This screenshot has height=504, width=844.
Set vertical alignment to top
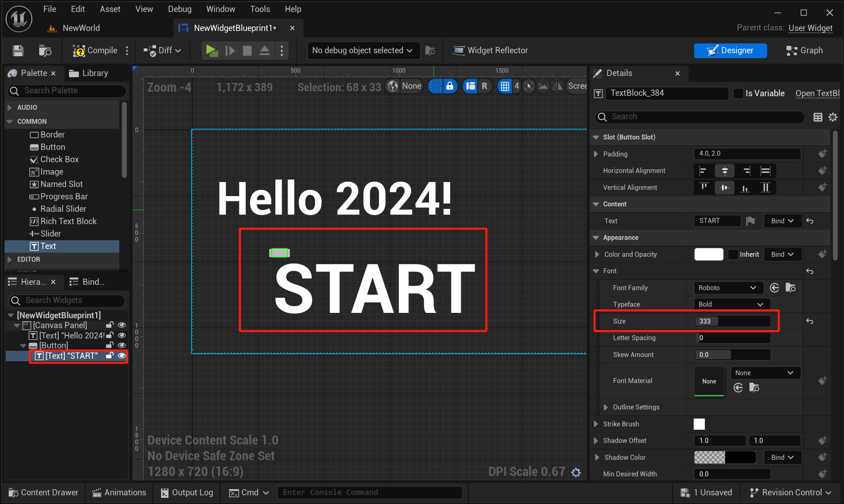704,187
